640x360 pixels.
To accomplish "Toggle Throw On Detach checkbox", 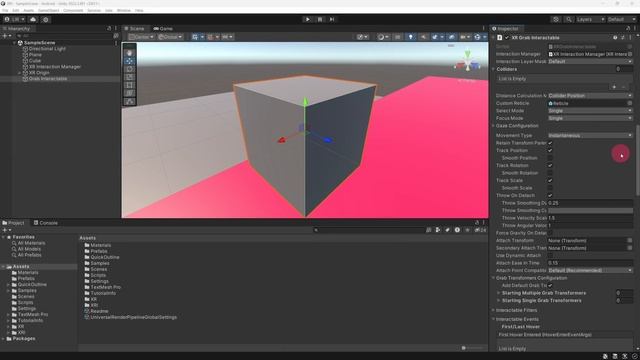I will 550,196.
